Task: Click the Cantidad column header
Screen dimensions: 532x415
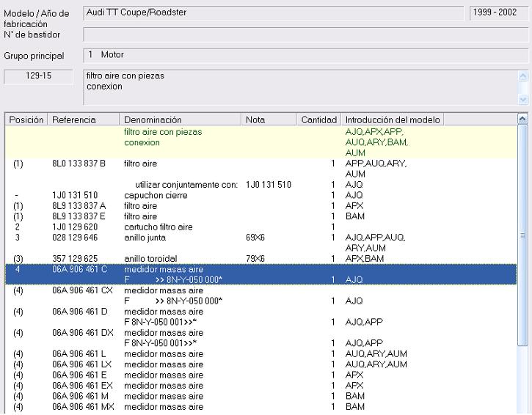Action: pos(318,120)
